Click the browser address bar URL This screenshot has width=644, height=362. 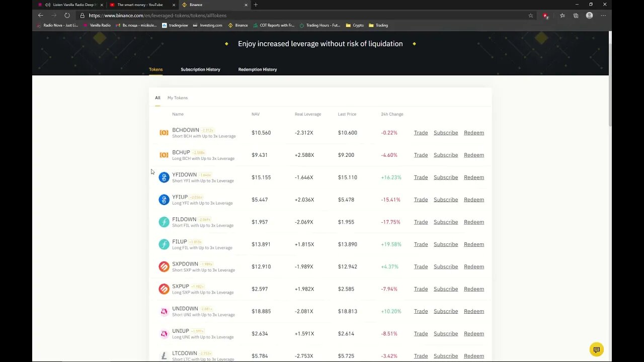click(157, 16)
